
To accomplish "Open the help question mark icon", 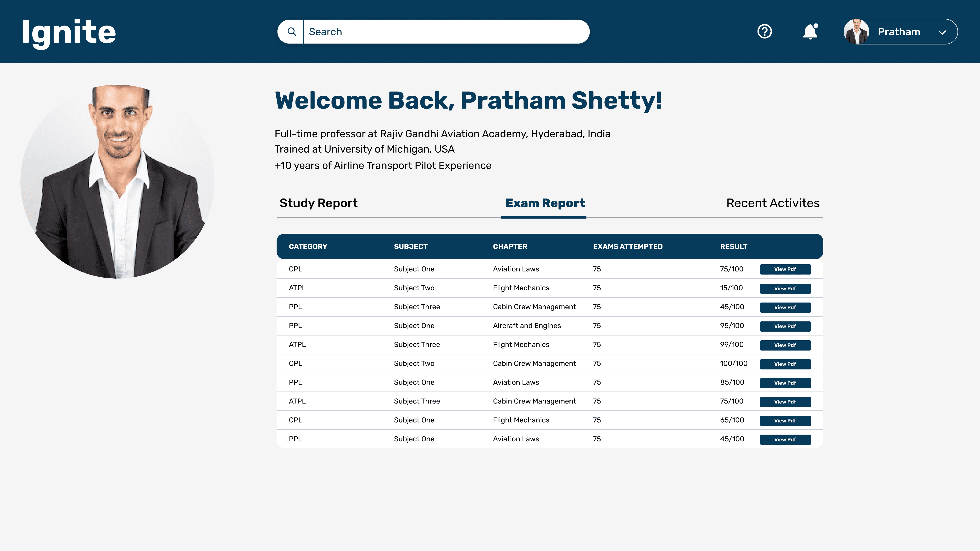I will click(764, 32).
